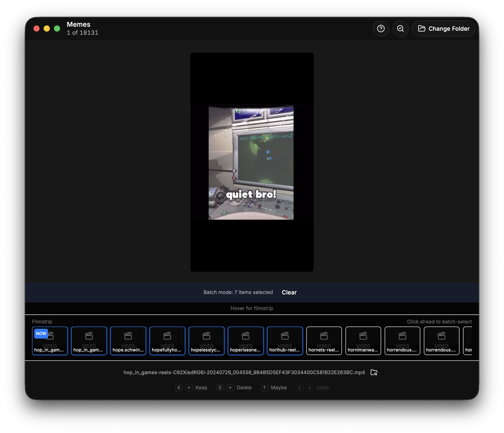Select the hopelesslyc... video thumbnail
Viewport: 504px width, 433px height.
pyautogui.click(x=206, y=341)
